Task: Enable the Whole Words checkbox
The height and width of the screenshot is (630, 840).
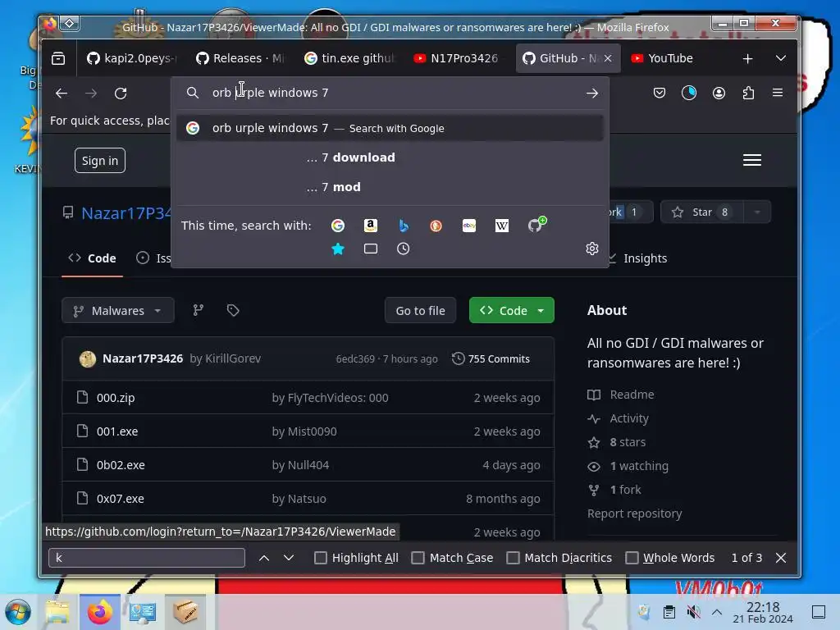Action: [x=632, y=558]
